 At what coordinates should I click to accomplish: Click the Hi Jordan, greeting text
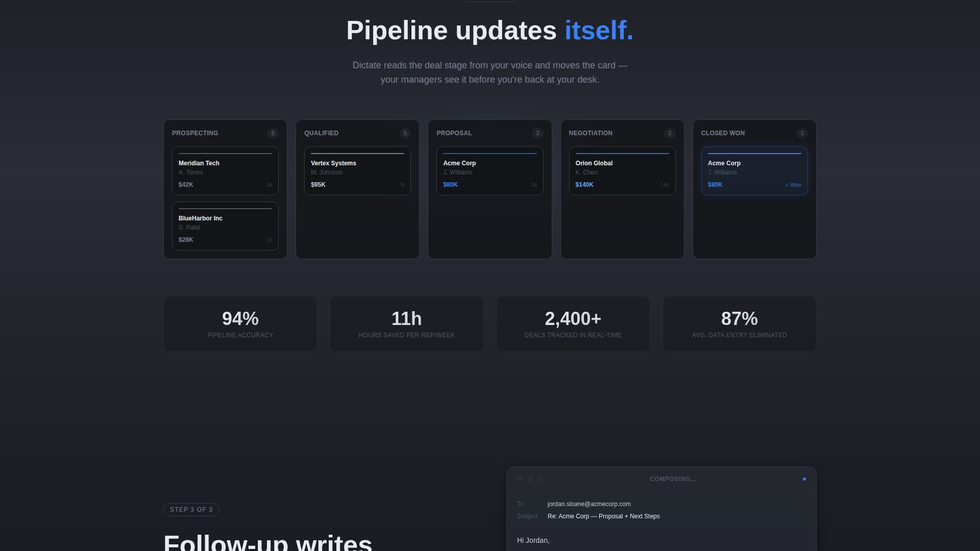pos(533,540)
